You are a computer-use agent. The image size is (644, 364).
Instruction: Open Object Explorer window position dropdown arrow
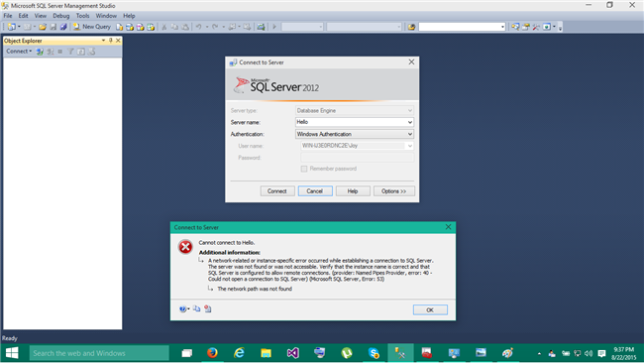tap(103, 41)
